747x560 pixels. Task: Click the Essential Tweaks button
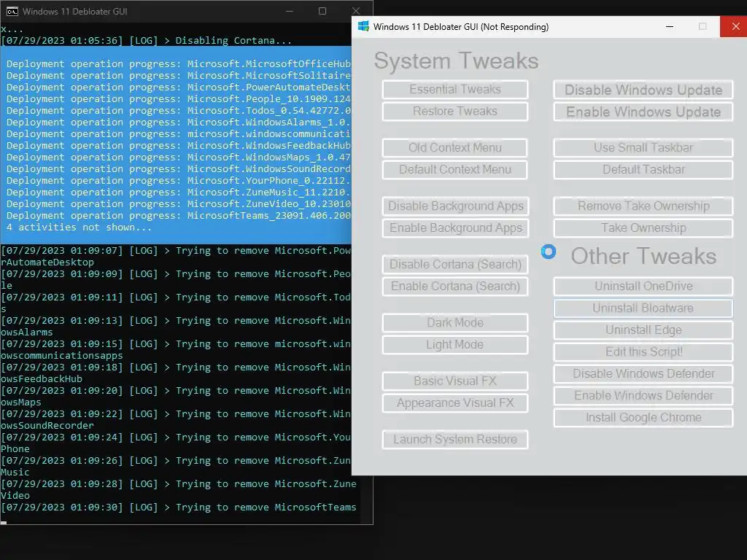pyautogui.click(x=455, y=90)
